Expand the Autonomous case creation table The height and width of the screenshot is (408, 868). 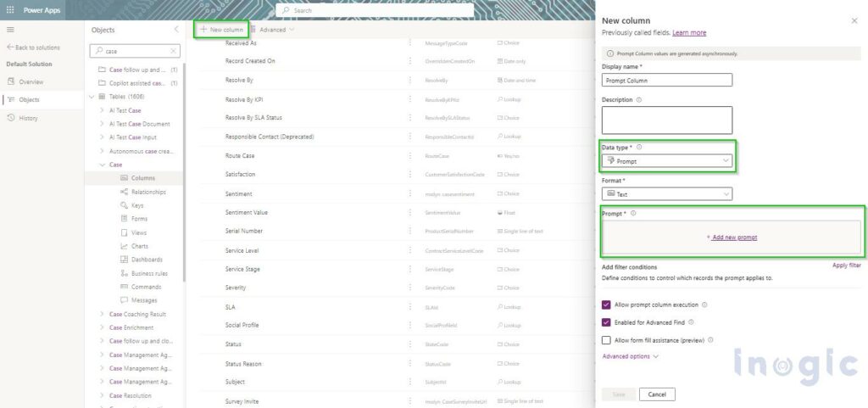point(102,151)
